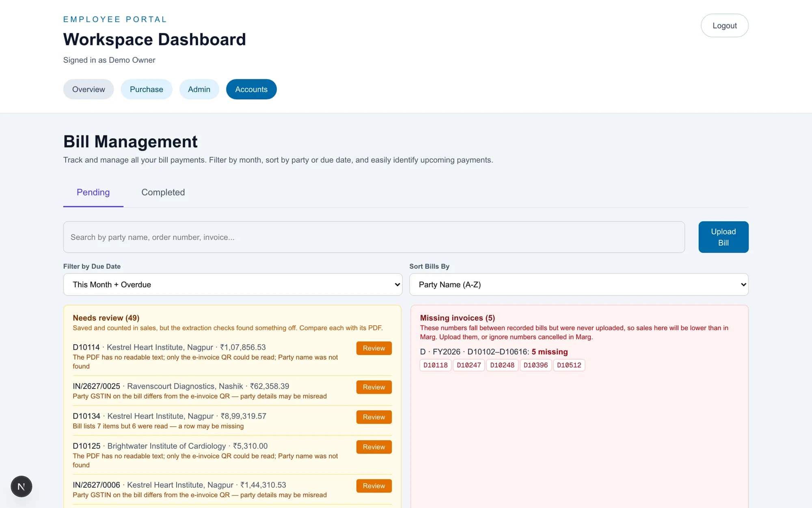Click the Bill Management heading
The height and width of the screenshot is (508, 812).
[130, 141]
